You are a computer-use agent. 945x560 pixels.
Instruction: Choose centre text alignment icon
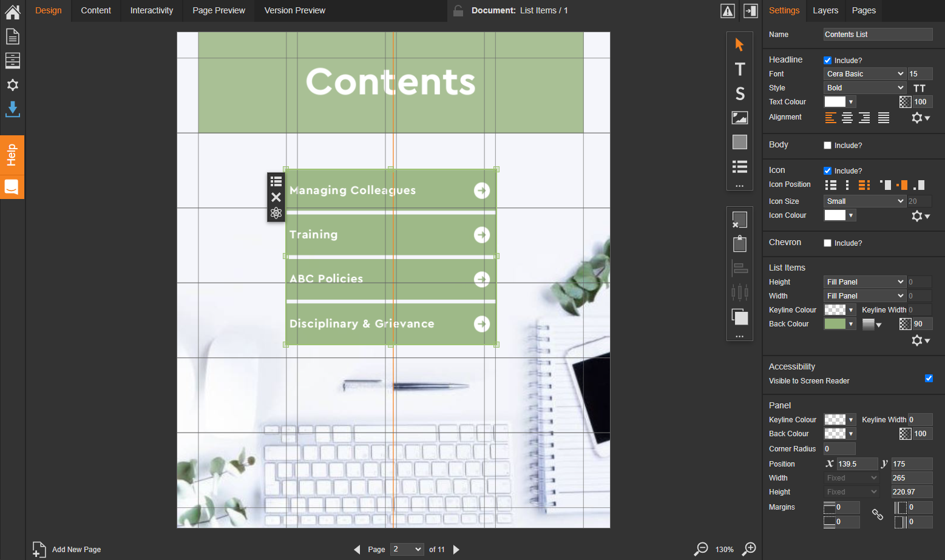[x=847, y=118]
